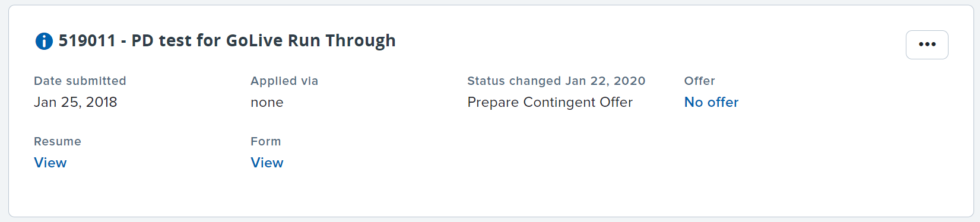This screenshot has height=222, width=980.
Task: Click the requisition number 519011
Action: pos(87,41)
